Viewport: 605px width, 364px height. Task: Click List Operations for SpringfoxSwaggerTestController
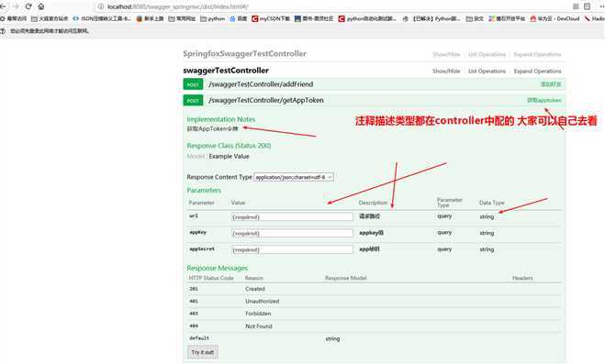point(487,54)
